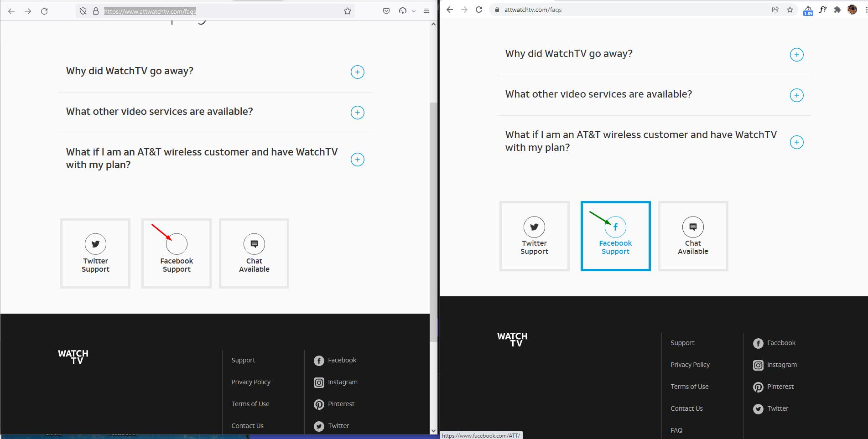
Task: Open Pocket save icon in Firefox toolbar
Action: (386, 11)
